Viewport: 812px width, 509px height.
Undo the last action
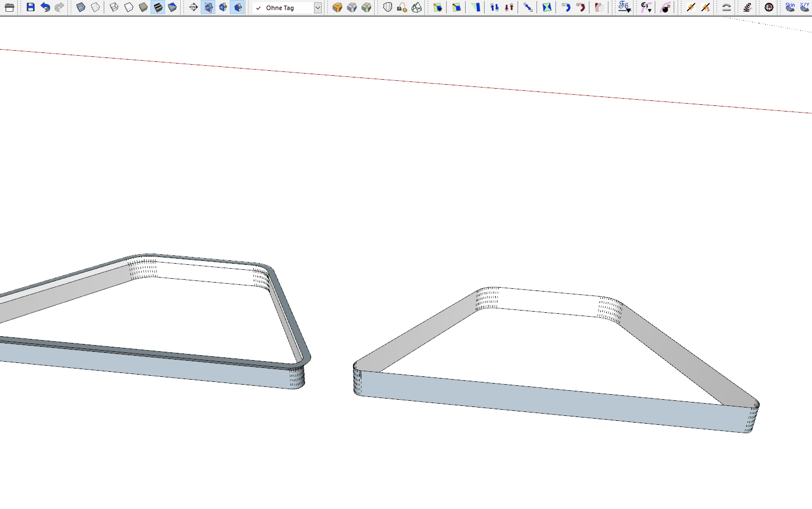(x=45, y=7)
